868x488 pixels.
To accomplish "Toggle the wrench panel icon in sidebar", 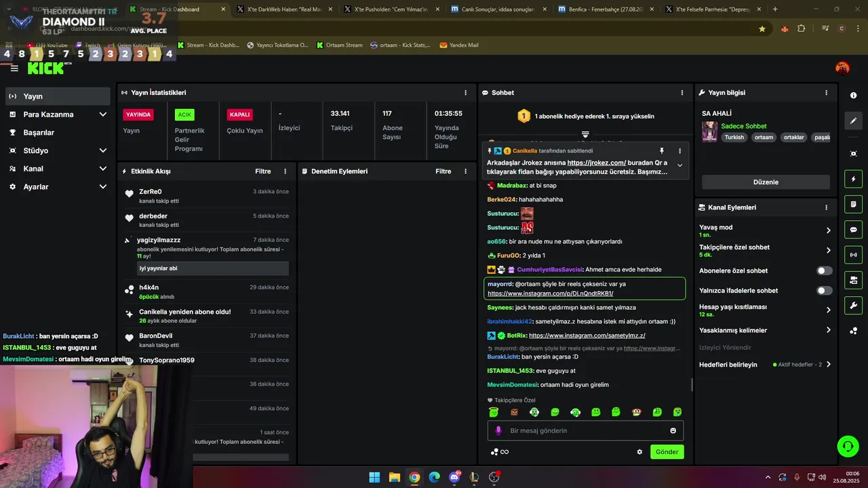I will (x=853, y=305).
